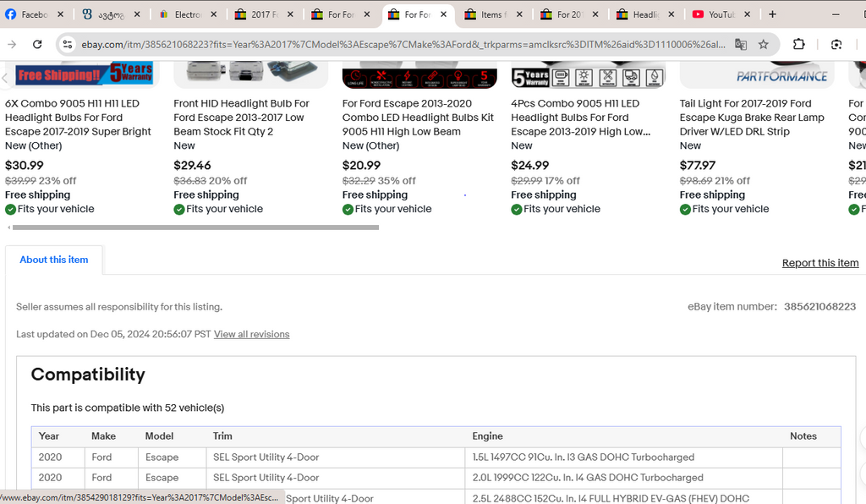Open 'Report this item' link

pos(820,263)
